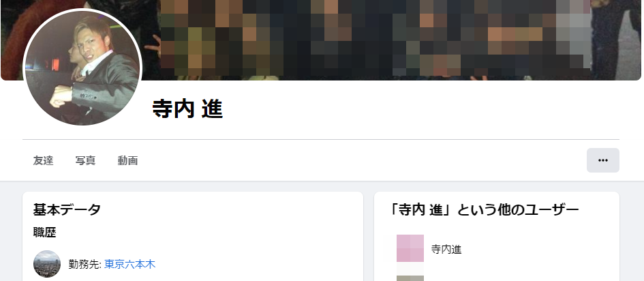The image size is (644, 281).
Task: Open 寺内進 in the other users list
Action: click(446, 249)
